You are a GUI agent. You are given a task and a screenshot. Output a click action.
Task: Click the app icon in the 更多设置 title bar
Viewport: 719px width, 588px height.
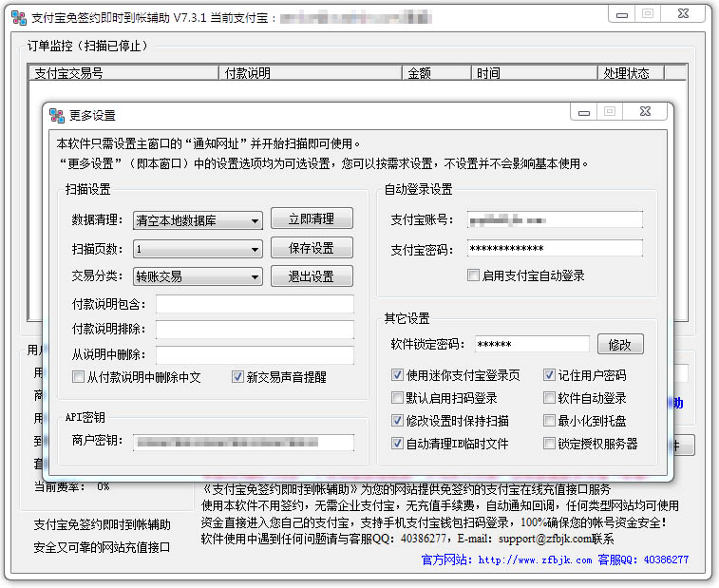(57, 116)
